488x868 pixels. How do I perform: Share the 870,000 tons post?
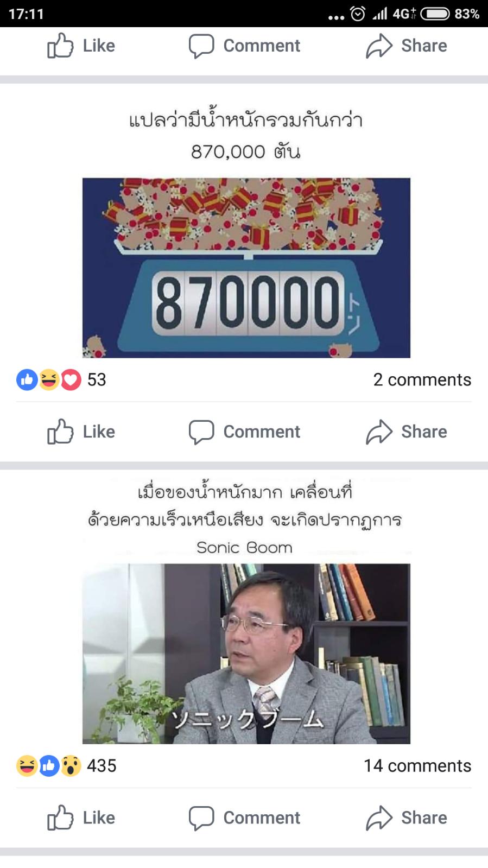(x=407, y=432)
